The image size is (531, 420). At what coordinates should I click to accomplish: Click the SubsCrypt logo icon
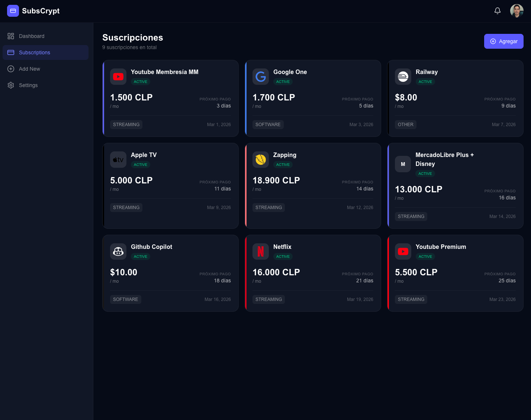(13, 11)
